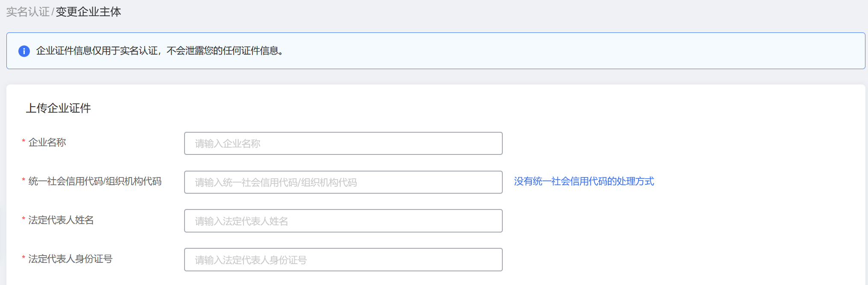Open 没有统一社会信用代码的处理方式 help link

(x=584, y=181)
